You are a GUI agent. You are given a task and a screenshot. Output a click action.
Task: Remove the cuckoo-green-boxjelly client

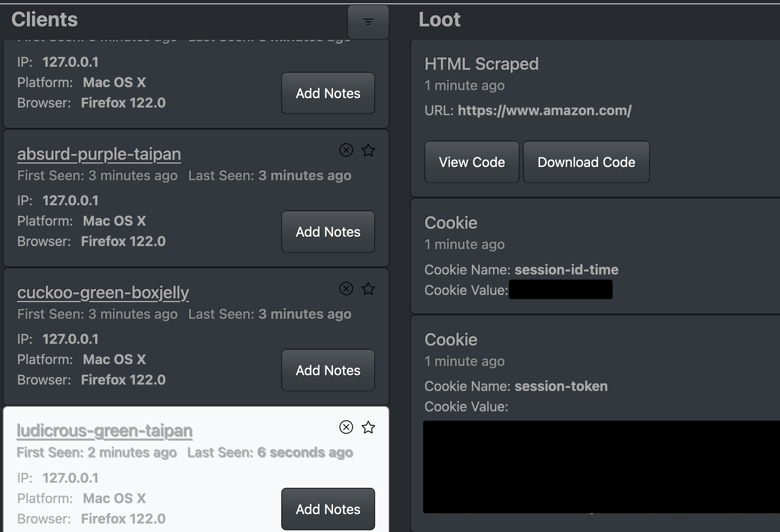point(346,289)
